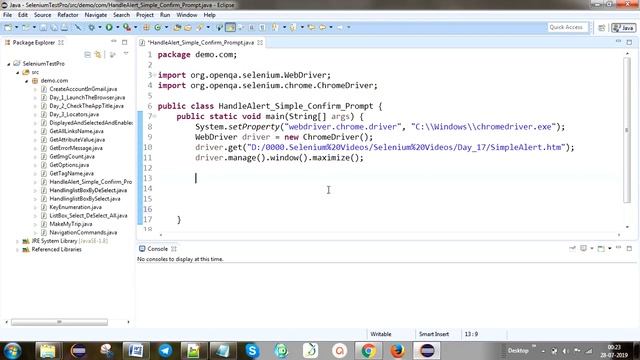Click the Save All toolbar icon
This screenshot has width=640, height=360.
pyautogui.click(x=53, y=27)
